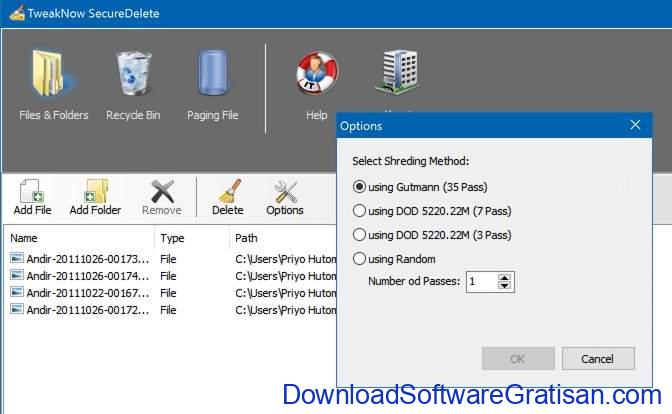Viewport: 672px width, 414px height.
Task: Click the OK button in Options
Action: coord(518,359)
